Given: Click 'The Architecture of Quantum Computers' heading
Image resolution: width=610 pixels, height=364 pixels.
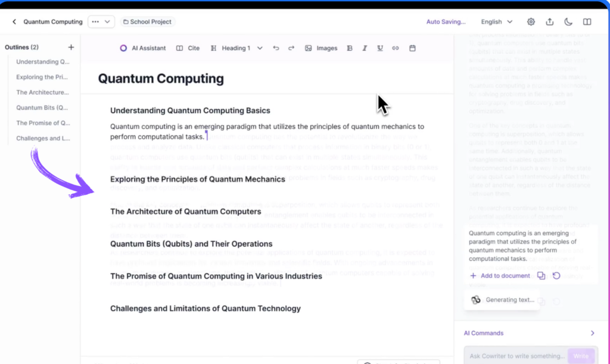Looking at the screenshot, I should pyautogui.click(x=186, y=211).
